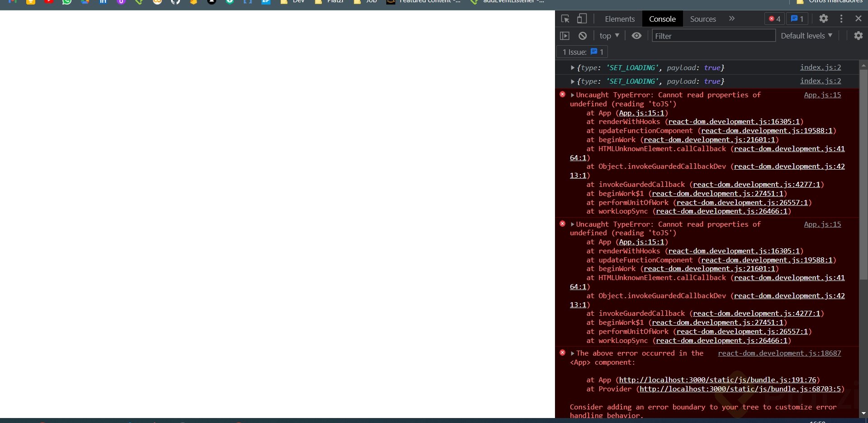Open the Default levels dropdown
868x423 pixels.
click(x=806, y=35)
